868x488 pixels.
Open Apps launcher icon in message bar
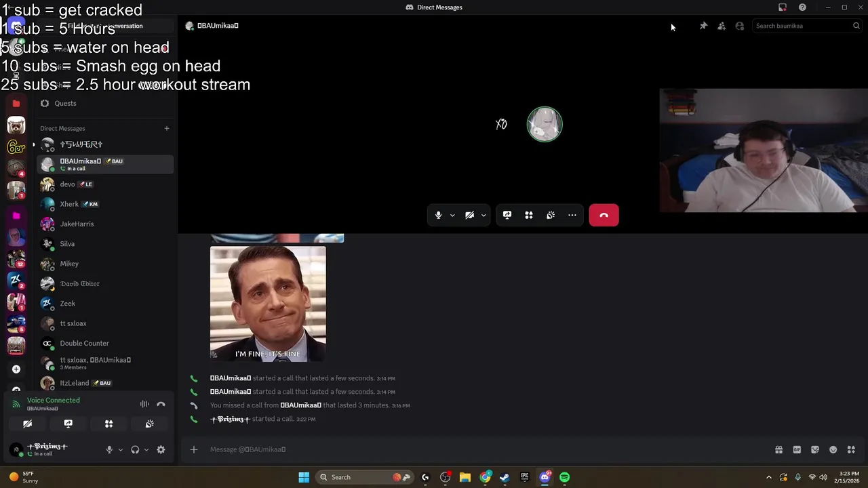[x=851, y=449]
